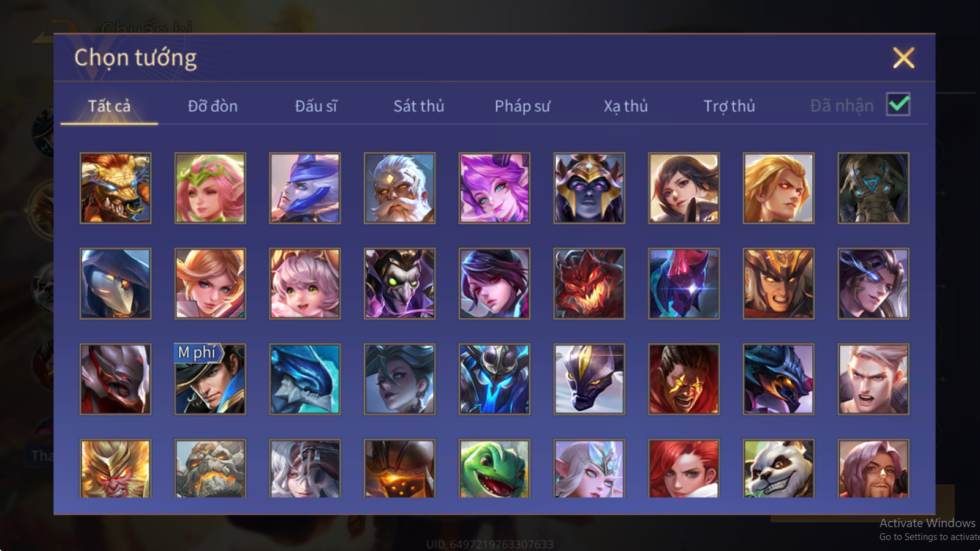
Task: Switch to the "Đấu sĩ" tab
Action: [x=316, y=106]
